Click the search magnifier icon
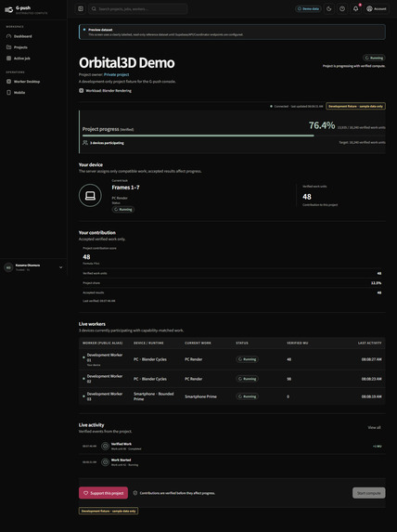397x532 pixels. click(94, 9)
